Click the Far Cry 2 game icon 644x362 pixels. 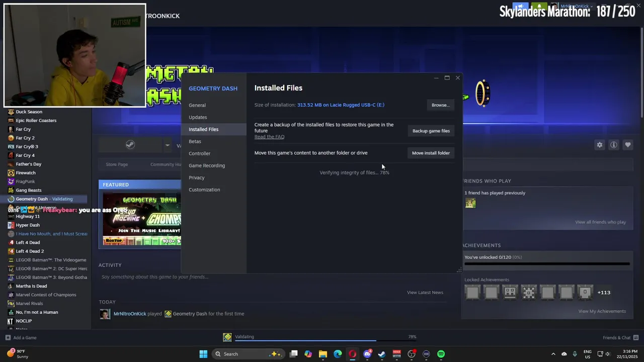[x=11, y=138]
